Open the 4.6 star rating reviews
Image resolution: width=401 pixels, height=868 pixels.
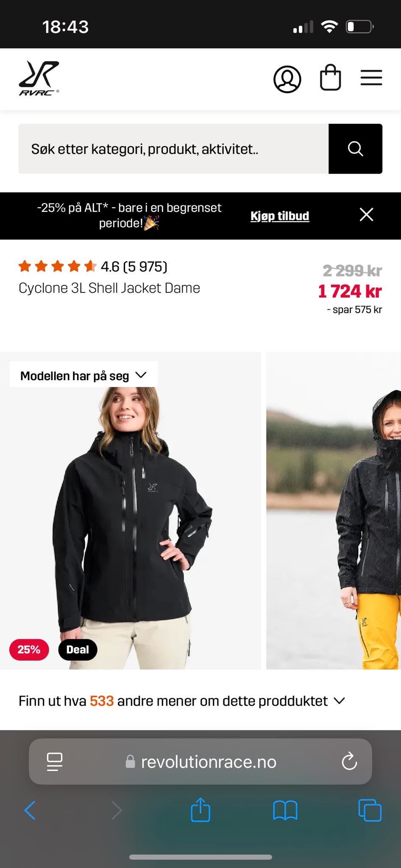click(x=93, y=267)
